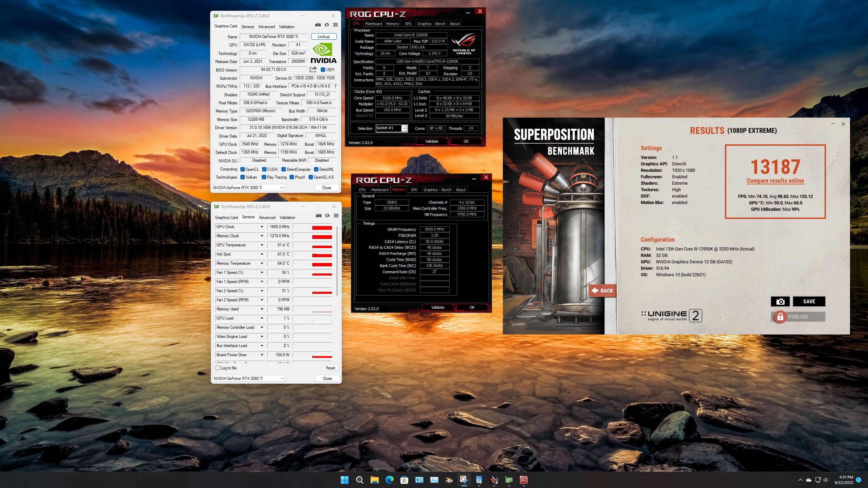Click OK in the CPU-Z Memory window
868x488 pixels.
pyautogui.click(x=472, y=307)
